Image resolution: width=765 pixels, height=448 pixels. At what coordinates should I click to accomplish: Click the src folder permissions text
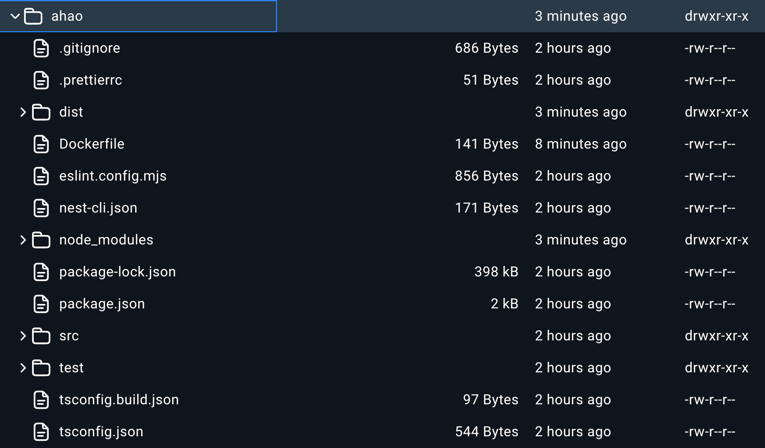[x=716, y=336]
